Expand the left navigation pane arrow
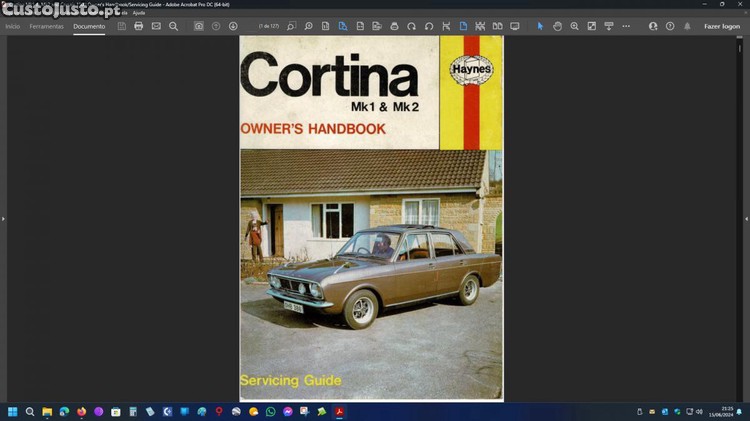 (x=3, y=218)
